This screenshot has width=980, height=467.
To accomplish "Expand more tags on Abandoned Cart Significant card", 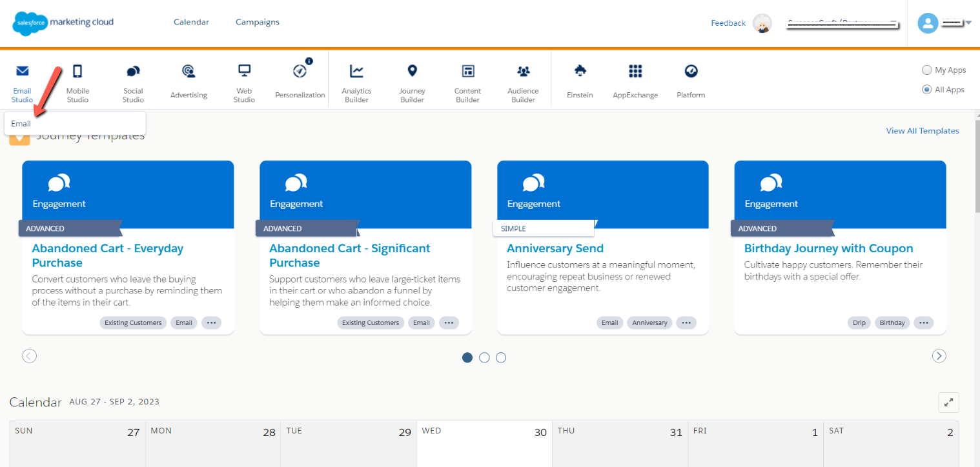I will point(449,323).
